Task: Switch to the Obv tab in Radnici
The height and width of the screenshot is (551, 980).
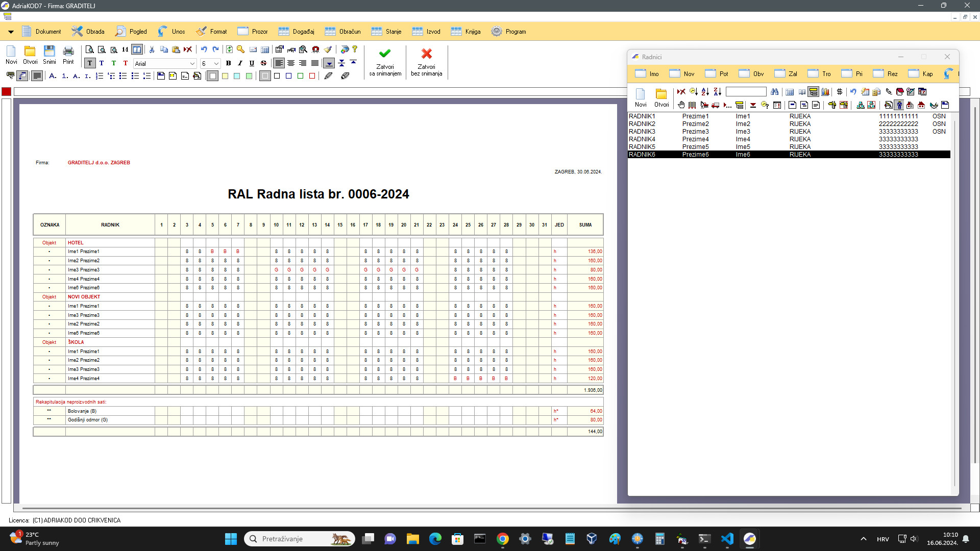Action: coord(751,73)
